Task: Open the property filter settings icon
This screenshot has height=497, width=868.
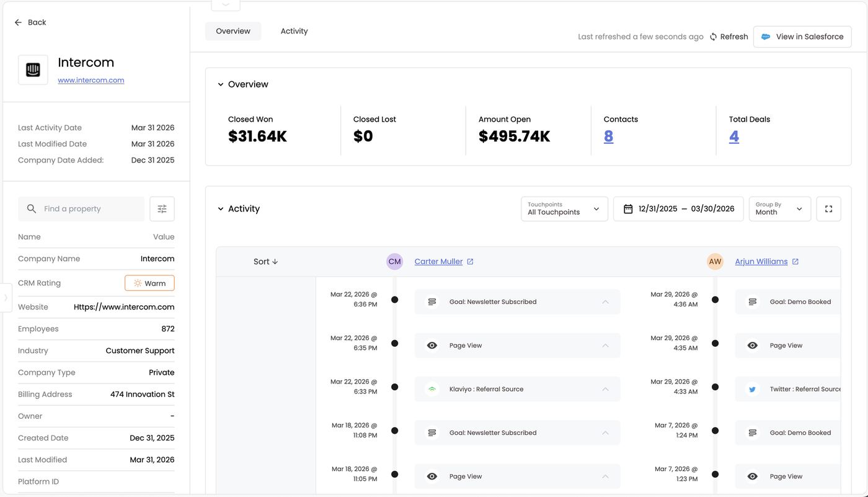Action: pos(162,209)
